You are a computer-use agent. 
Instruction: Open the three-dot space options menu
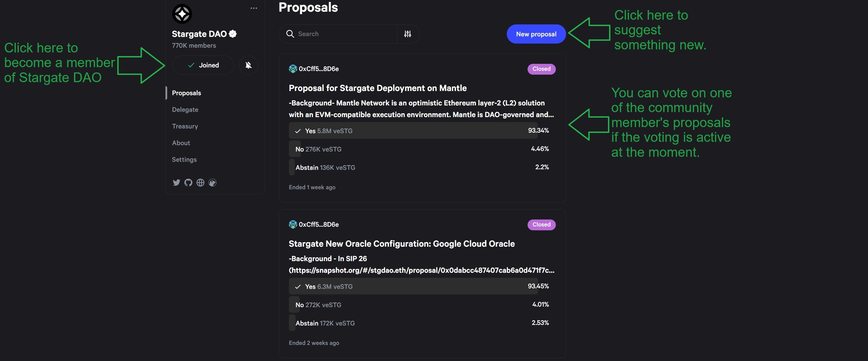pyautogui.click(x=254, y=8)
